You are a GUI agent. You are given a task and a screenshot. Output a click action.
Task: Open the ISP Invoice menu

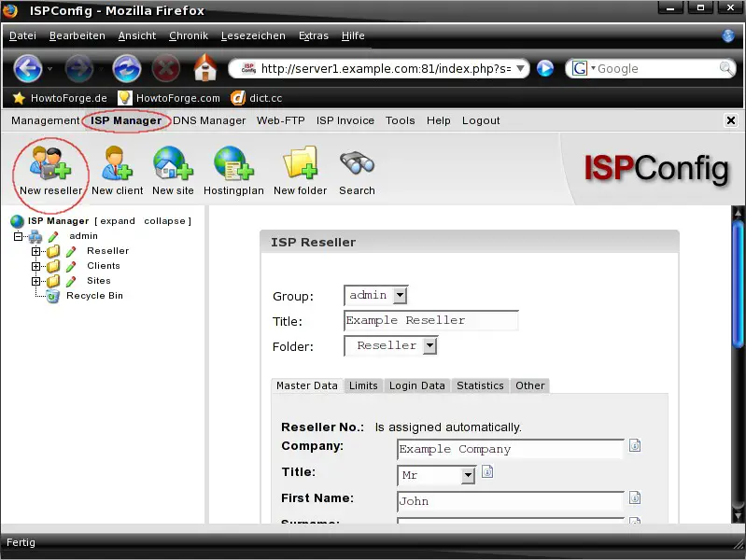pyautogui.click(x=345, y=120)
